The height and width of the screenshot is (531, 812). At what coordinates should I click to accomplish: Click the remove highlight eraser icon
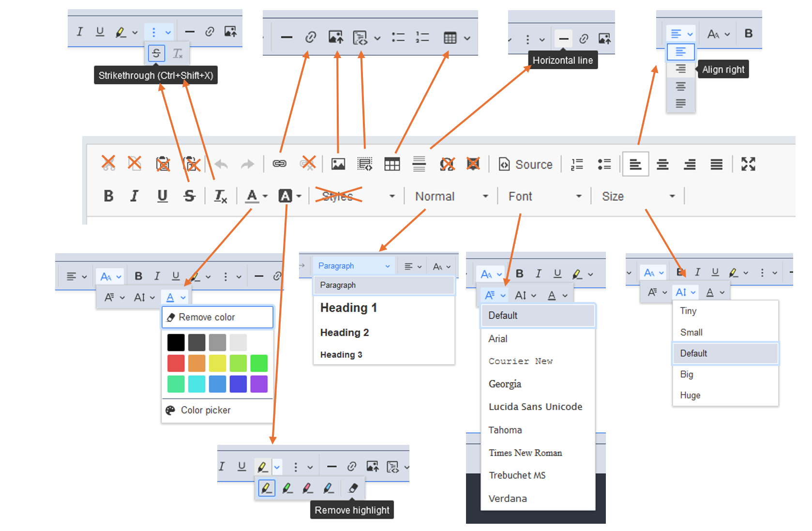coord(353,488)
